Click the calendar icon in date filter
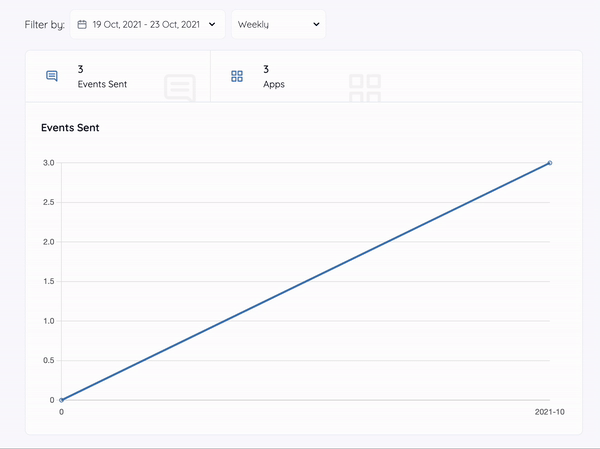600x449 pixels. tap(83, 24)
